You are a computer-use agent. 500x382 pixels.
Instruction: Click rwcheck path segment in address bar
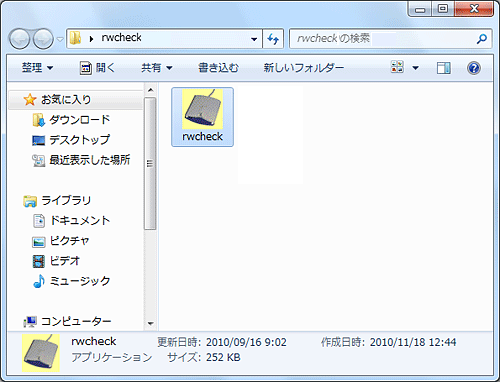click(121, 38)
